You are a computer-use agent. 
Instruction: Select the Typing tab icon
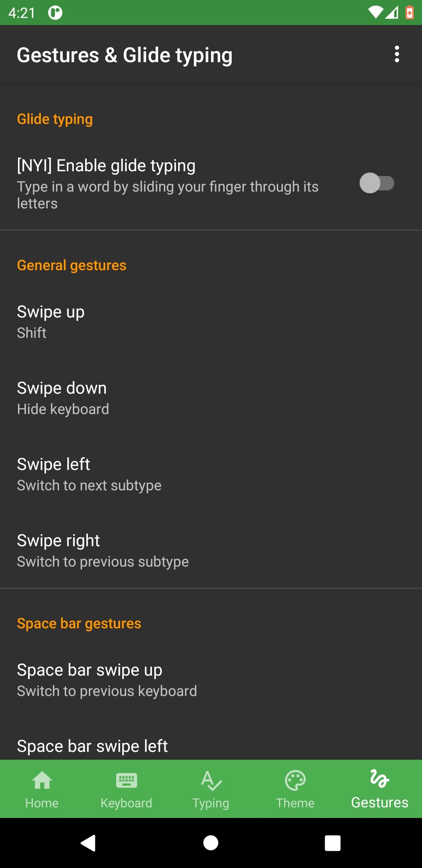point(211,780)
